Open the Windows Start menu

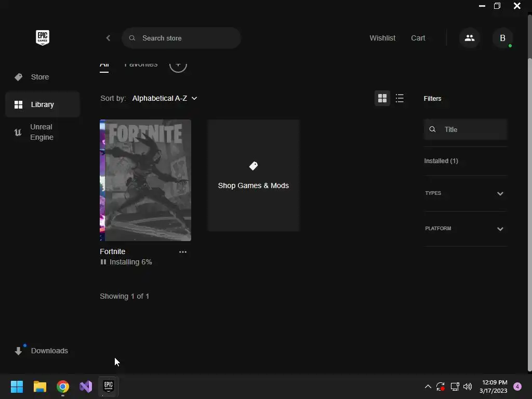coord(17,387)
